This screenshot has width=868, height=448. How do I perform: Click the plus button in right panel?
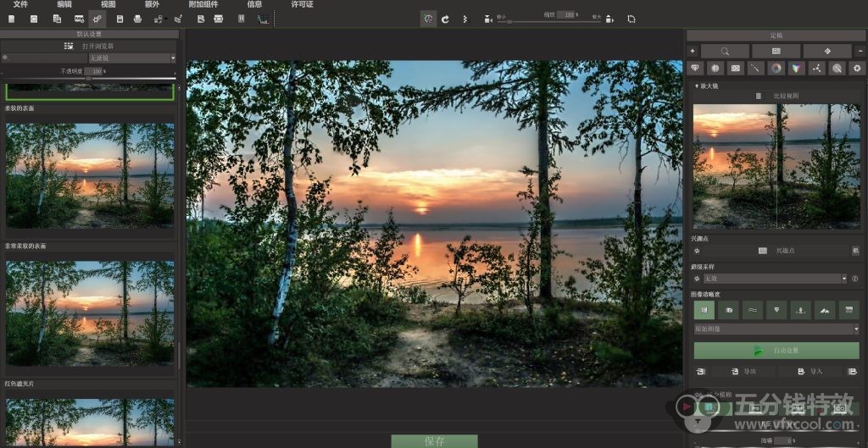(692, 51)
